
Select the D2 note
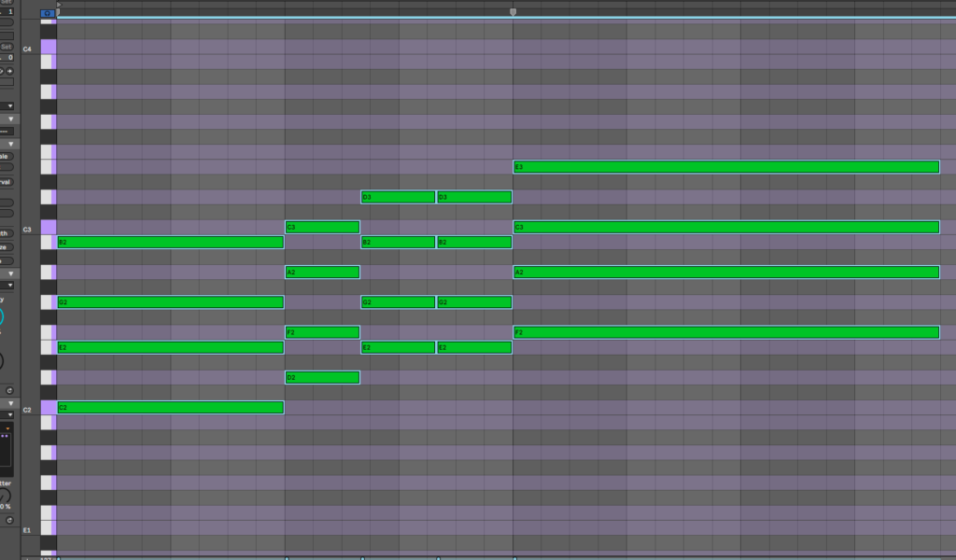coord(322,377)
